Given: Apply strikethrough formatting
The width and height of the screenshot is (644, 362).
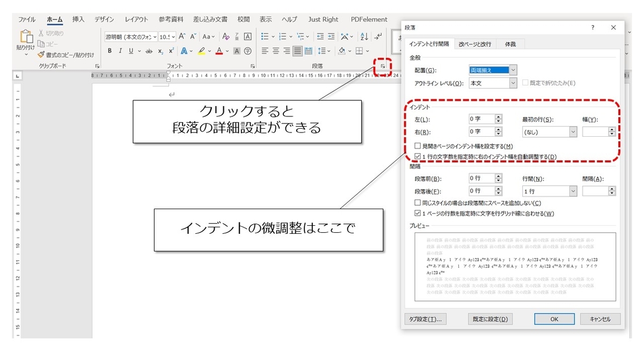Looking at the screenshot, I should (149, 51).
